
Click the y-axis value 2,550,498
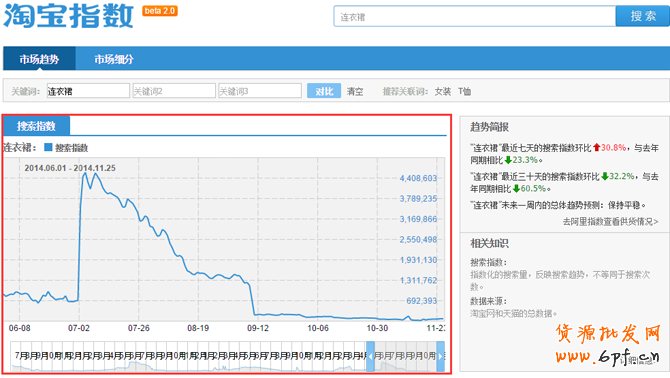click(x=418, y=240)
